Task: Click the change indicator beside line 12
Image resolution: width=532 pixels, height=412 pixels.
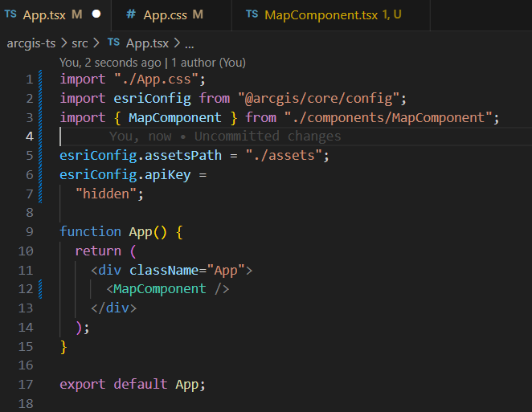Action: [x=40, y=289]
